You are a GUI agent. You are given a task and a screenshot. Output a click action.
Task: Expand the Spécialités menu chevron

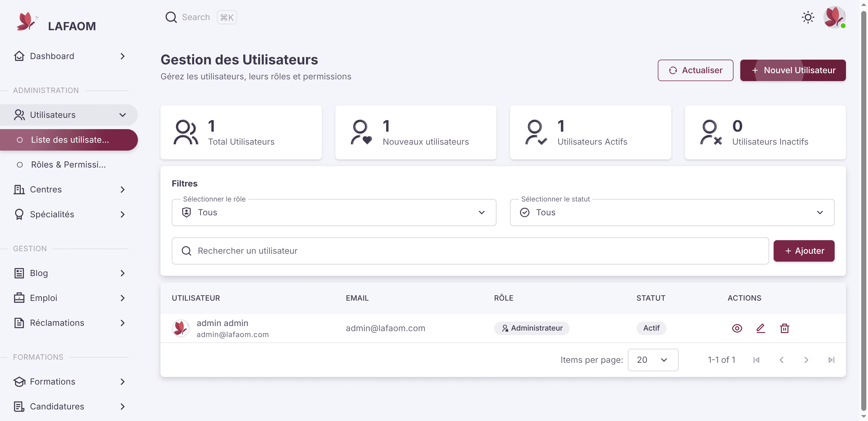[123, 214]
